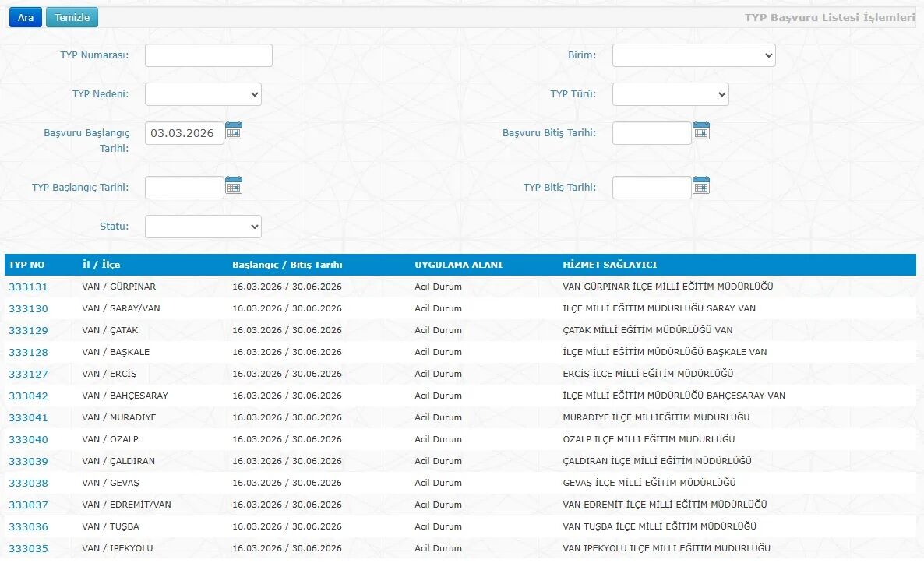
Task: Open calendar icon beside TYP Bitiş Tarihi
Action: click(x=701, y=185)
